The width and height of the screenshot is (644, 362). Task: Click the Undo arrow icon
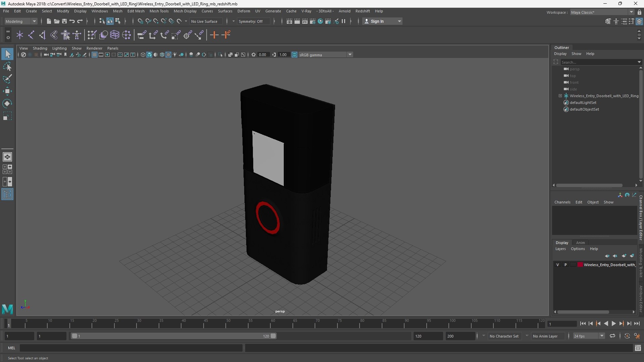click(72, 21)
